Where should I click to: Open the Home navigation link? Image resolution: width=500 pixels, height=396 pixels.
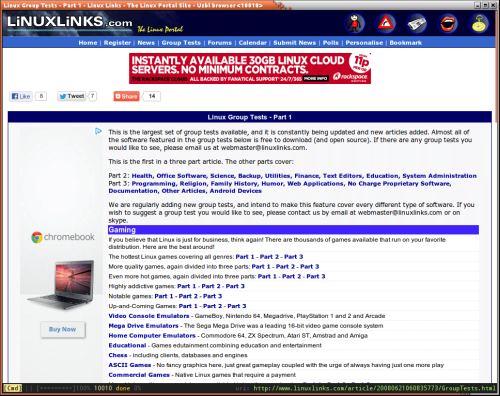click(88, 43)
